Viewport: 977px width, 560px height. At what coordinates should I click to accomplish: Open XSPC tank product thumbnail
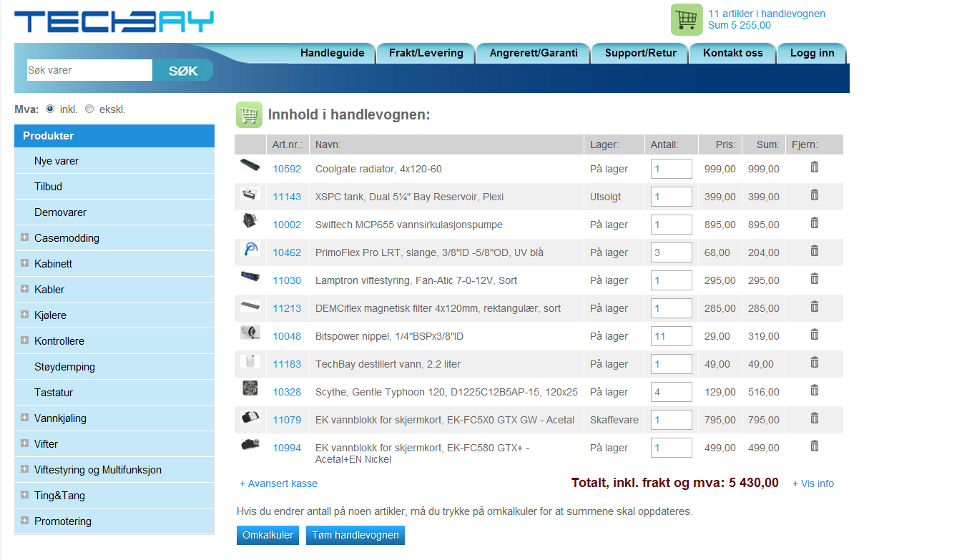(250, 194)
